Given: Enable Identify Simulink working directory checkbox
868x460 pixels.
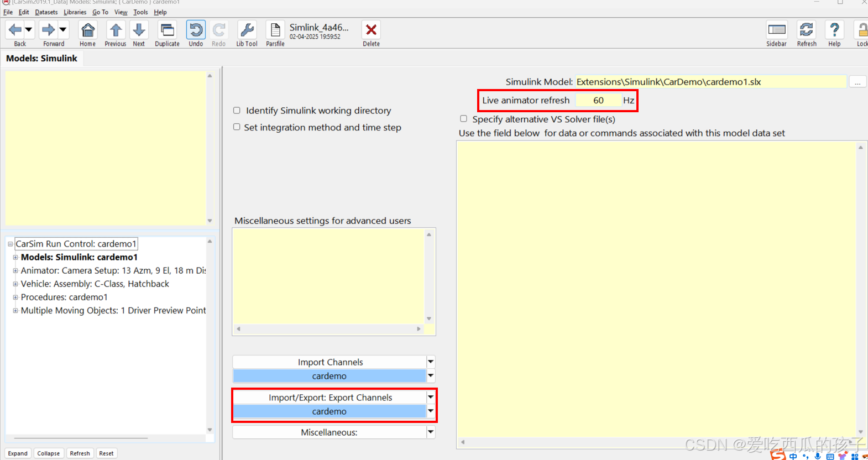Looking at the screenshot, I should [x=237, y=111].
